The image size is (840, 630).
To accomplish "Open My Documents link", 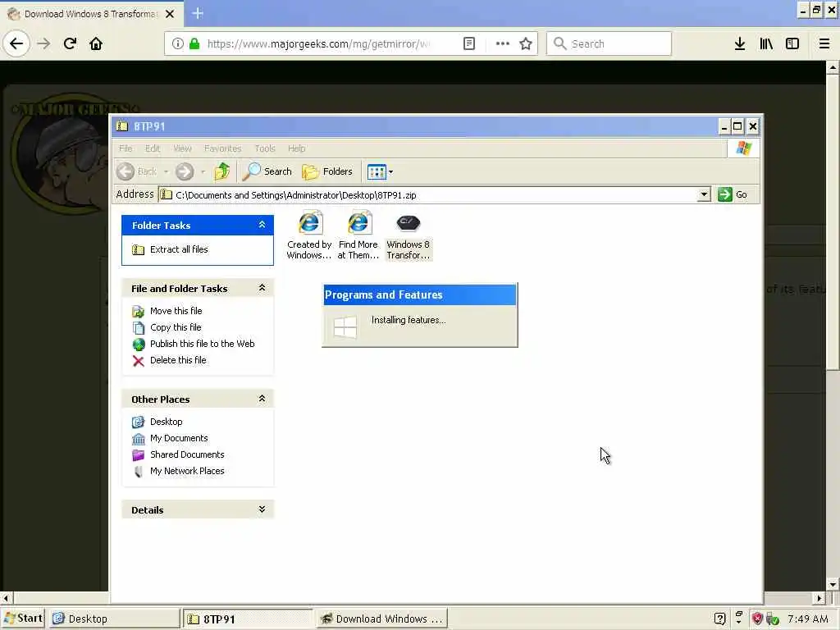I will click(x=179, y=438).
